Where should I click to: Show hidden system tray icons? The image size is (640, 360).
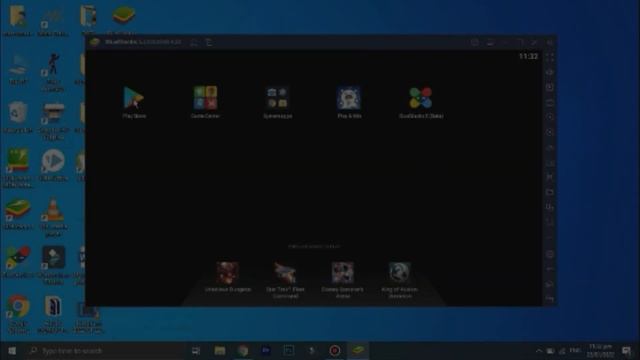point(539,351)
